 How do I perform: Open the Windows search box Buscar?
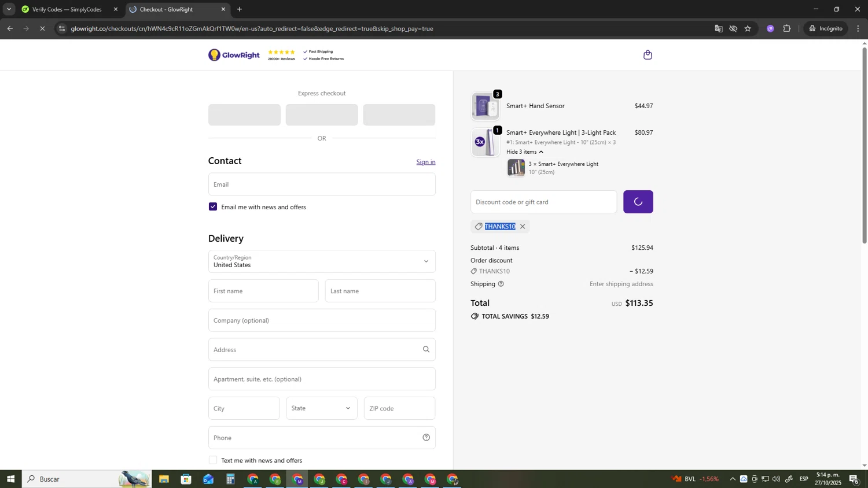click(87, 479)
